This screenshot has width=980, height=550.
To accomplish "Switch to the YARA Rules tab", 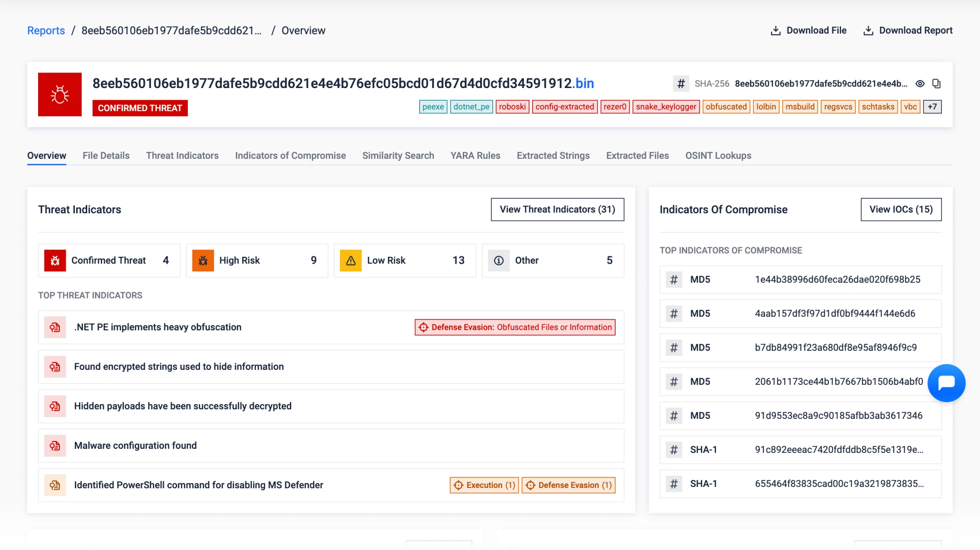I will [475, 156].
